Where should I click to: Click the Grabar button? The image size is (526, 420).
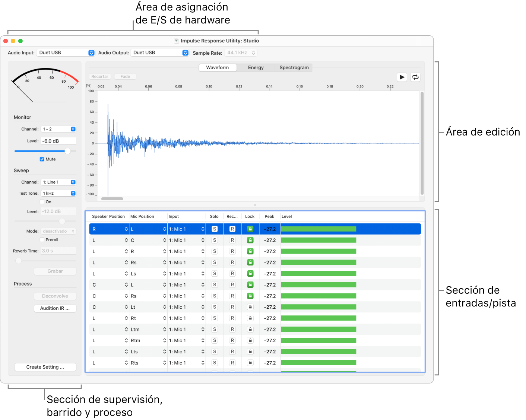click(x=55, y=271)
